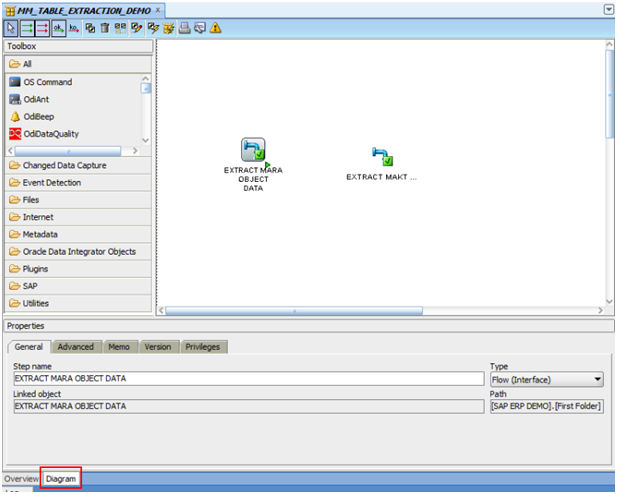Click the diagram horizontal scrollbar thumb
617x494 pixels.
click(x=294, y=311)
